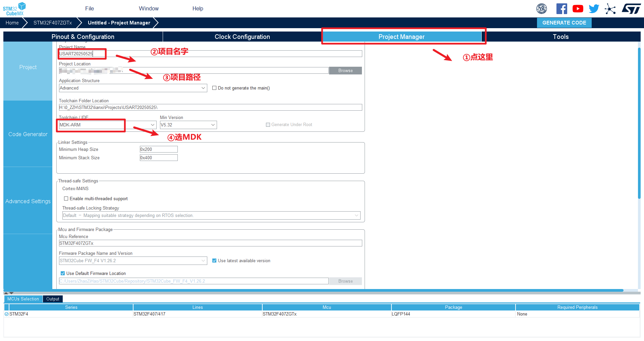Enable multi-threaded support checkbox
Image resolution: width=644 pixels, height=341 pixels.
click(x=66, y=199)
